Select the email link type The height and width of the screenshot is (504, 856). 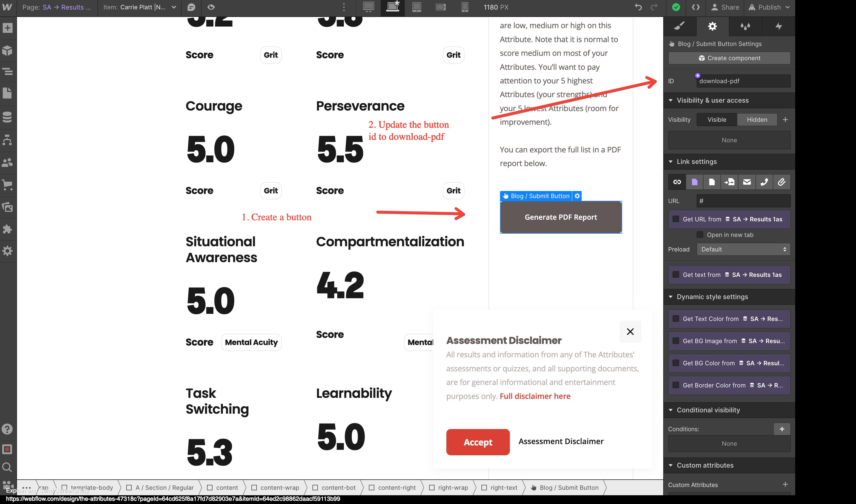(x=747, y=182)
